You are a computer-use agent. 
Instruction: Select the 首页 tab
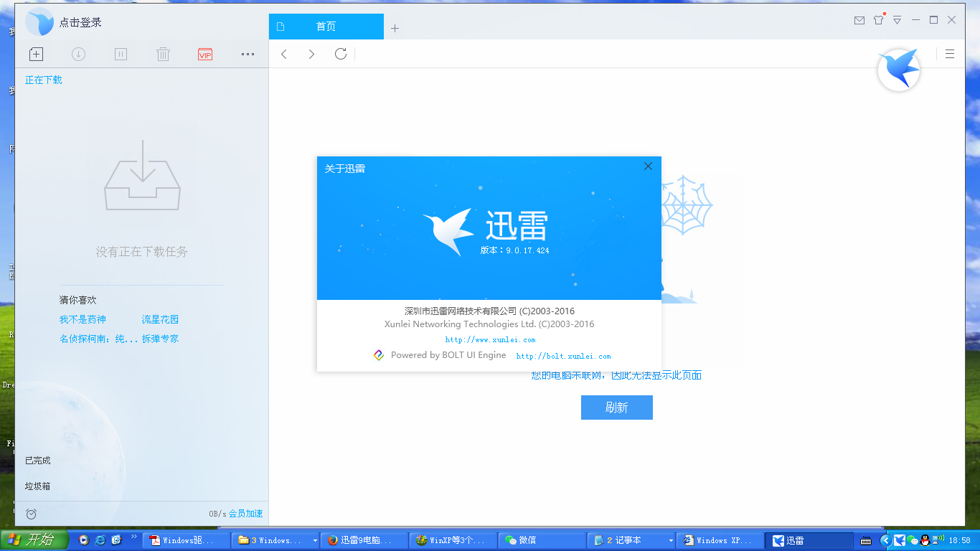(x=326, y=27)
